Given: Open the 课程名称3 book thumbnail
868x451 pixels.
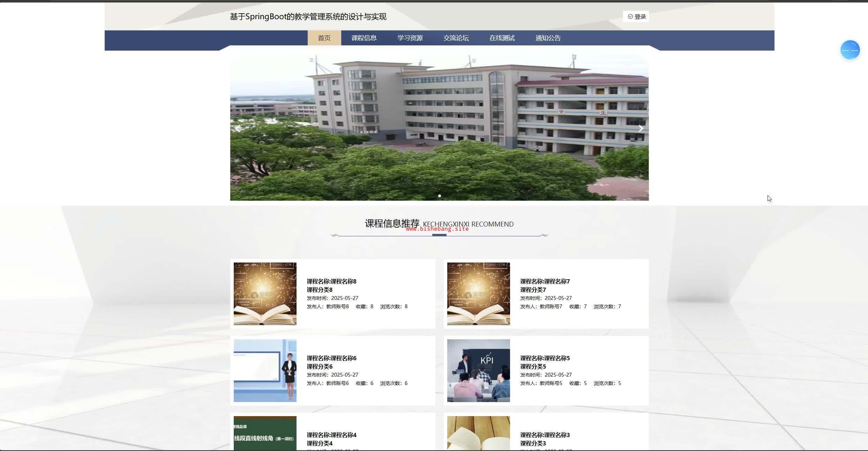Looking at the screenshot, I should pyautogui.click(x=478, y=433).
